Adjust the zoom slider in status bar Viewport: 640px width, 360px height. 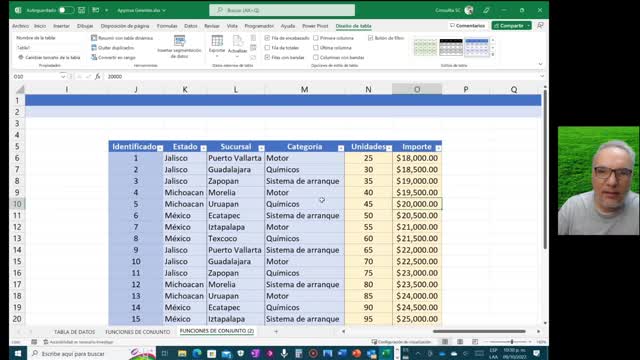(x=511, y=342)
